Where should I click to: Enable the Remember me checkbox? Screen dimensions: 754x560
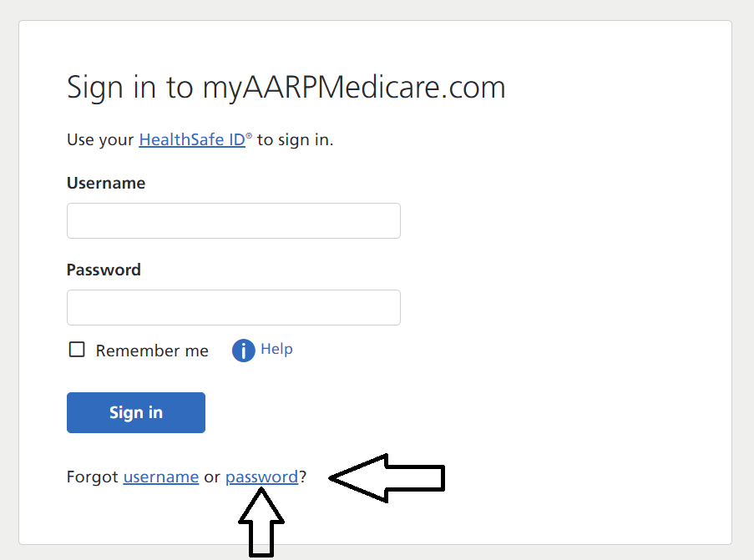[x=77, y=350]
